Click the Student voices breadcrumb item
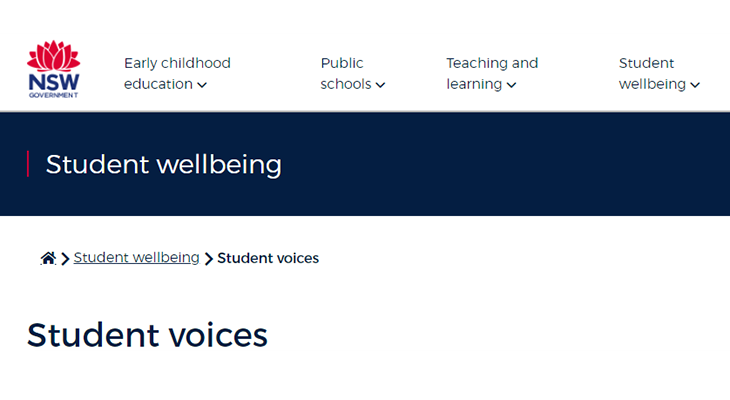This screenshot has width=730, height=400. click(268, 258)
